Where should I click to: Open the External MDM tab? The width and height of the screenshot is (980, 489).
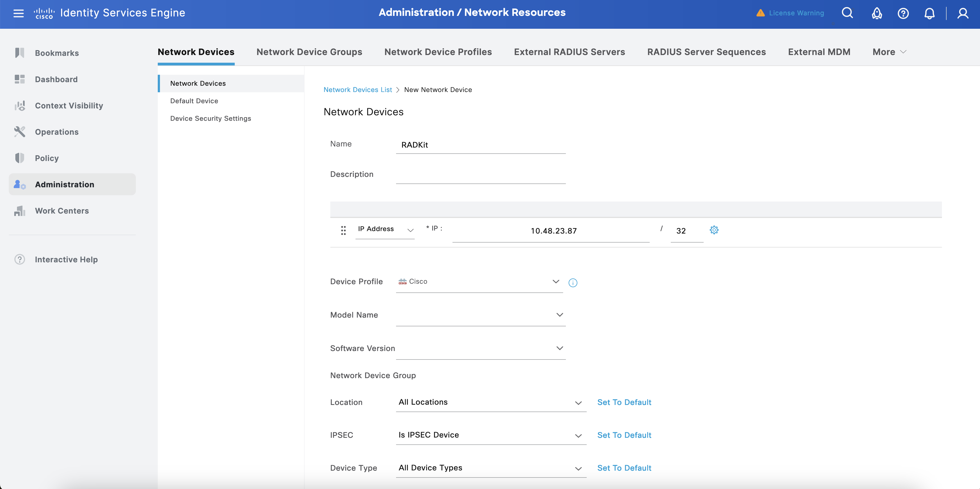click(819, 52)
